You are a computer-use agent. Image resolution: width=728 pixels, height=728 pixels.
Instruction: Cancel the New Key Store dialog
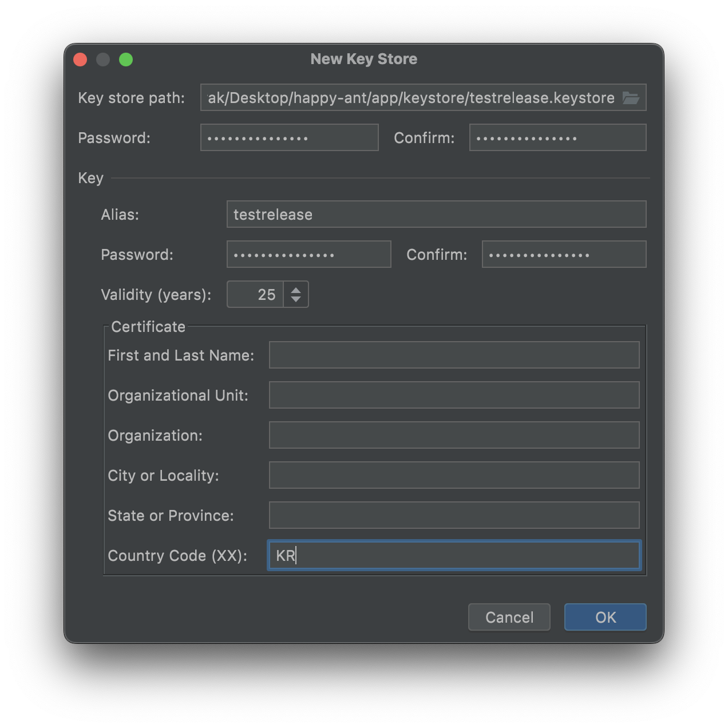(509, 618)
